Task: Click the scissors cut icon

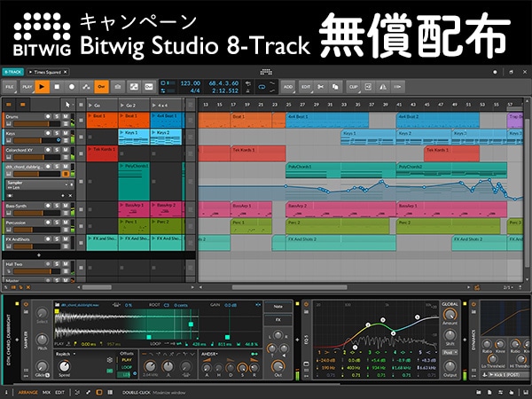Action: (x=320, y=87)
